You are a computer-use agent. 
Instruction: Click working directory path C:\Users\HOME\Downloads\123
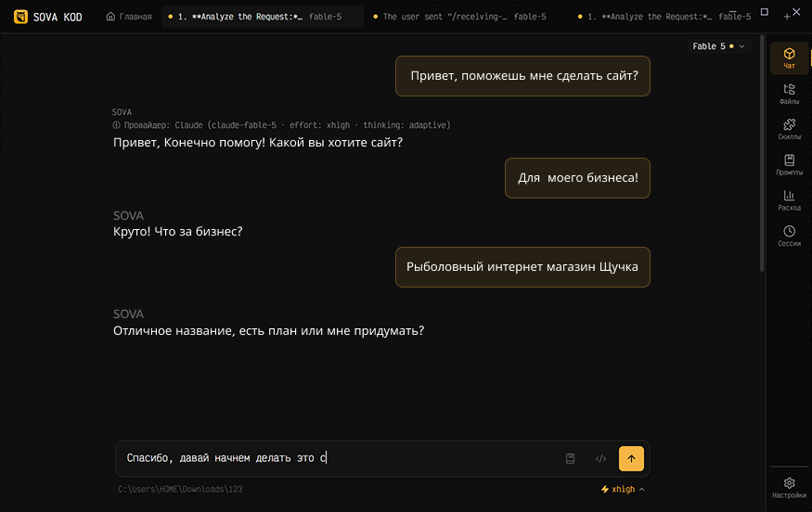(x=180, y=489)
